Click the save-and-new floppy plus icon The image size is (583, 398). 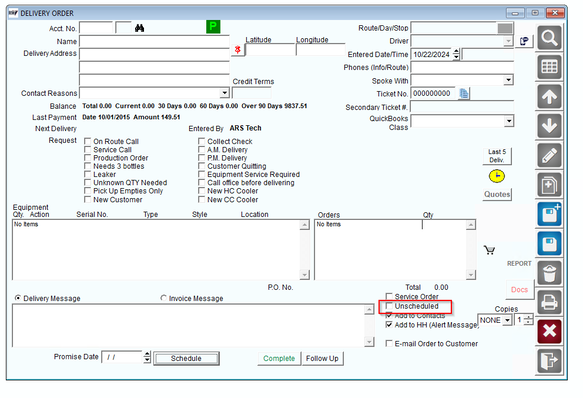click(x=549, y=214)
